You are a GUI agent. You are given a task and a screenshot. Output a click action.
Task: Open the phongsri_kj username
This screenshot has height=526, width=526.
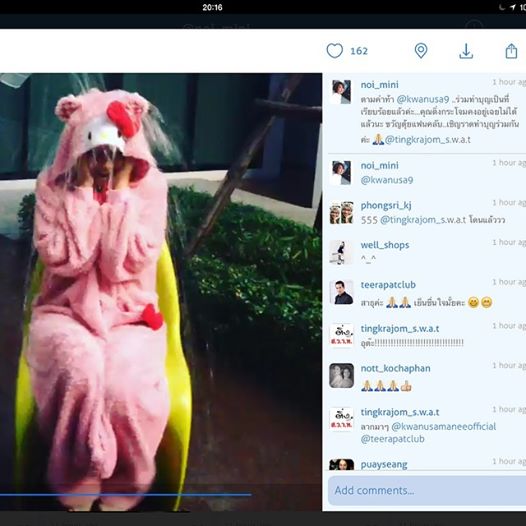(386, 205)
